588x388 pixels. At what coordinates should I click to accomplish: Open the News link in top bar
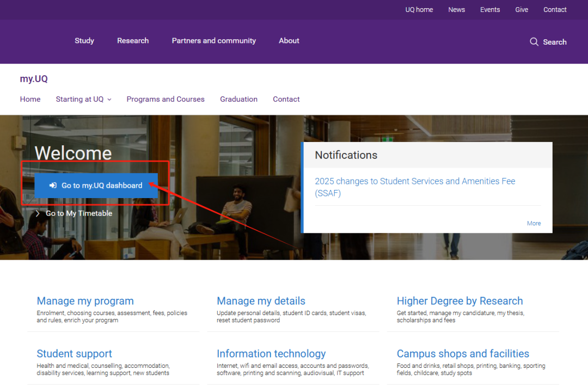(x=456, y=10)
